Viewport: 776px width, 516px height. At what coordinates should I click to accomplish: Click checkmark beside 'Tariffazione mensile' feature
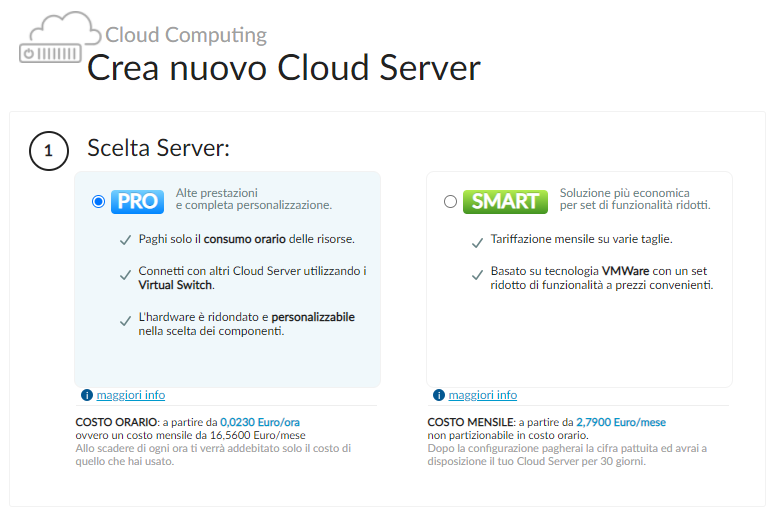pyautogui.click(x=477, y=240)
